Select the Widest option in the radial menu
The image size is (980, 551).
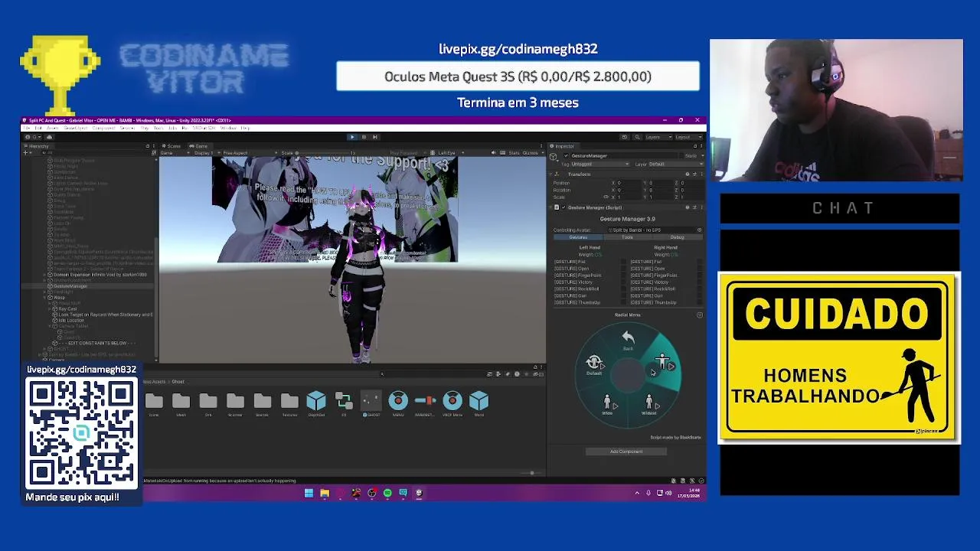coord(649,404)
